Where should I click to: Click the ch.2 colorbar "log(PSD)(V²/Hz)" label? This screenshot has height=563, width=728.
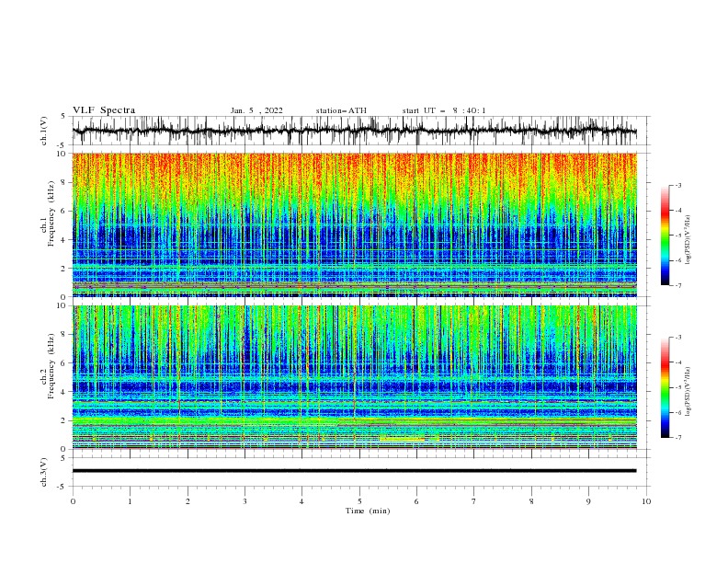click(688, 392)
